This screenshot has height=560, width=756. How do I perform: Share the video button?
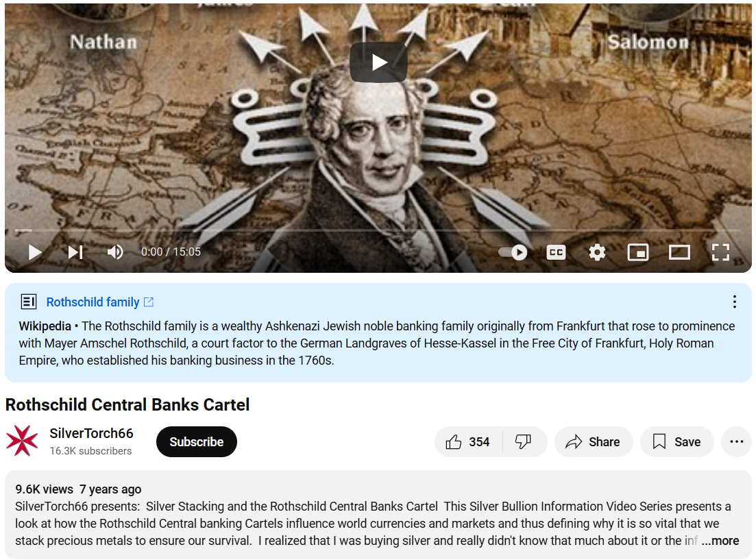[594, 442]
